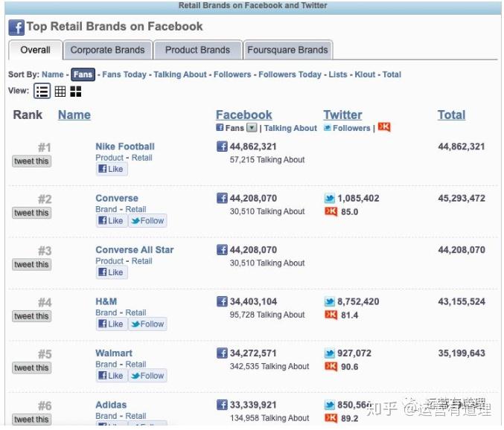Like Nike Football on Facebook
The image size is (504, 430).
pyautogui.click(x=112, y=169)
